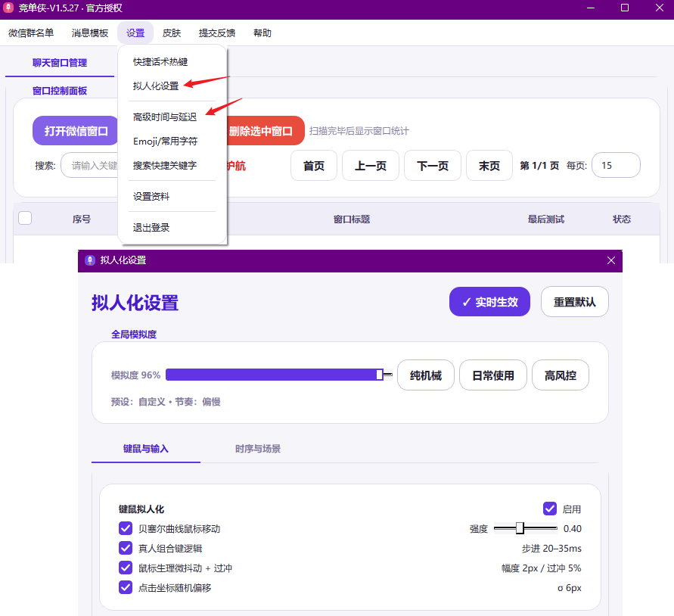674x616 pixels.
Task: Click the 设置 menu
Action: [x=135, y=33]
